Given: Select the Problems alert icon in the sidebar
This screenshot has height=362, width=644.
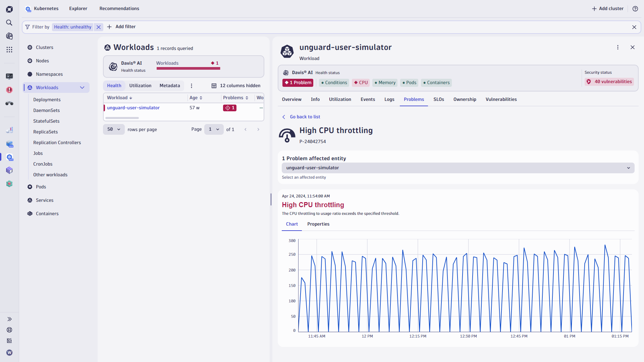Looking at the screenshot, I should click(9, 90).
